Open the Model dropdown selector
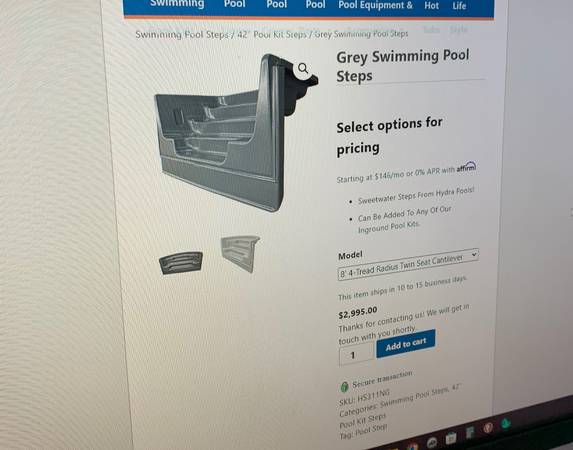Viewport: 573px width, 450px height. (x=408, y=264)
